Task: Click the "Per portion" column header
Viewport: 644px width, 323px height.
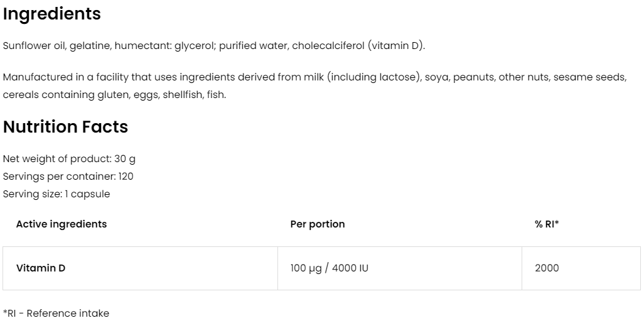Action: click(x=318, y=224)
